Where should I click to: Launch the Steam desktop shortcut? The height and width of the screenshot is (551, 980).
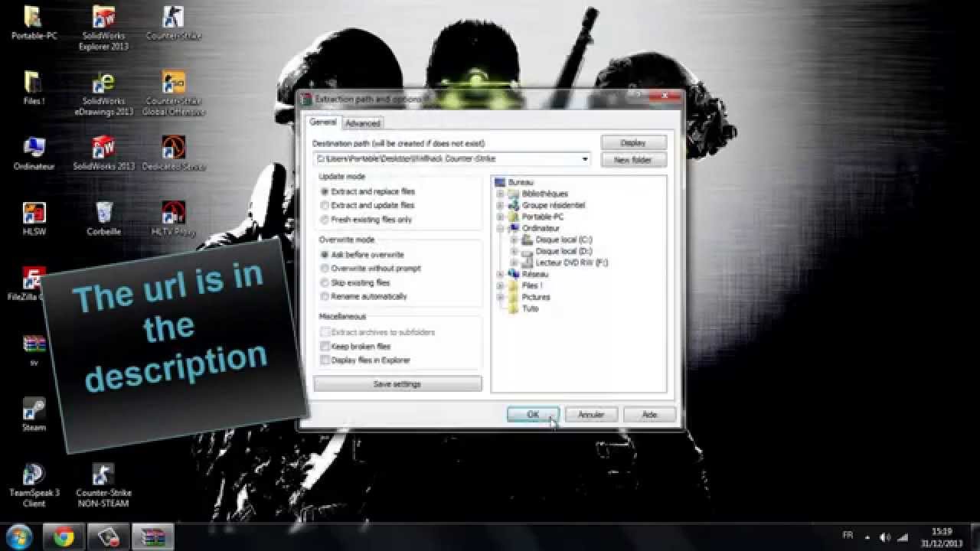pos(34,414)
